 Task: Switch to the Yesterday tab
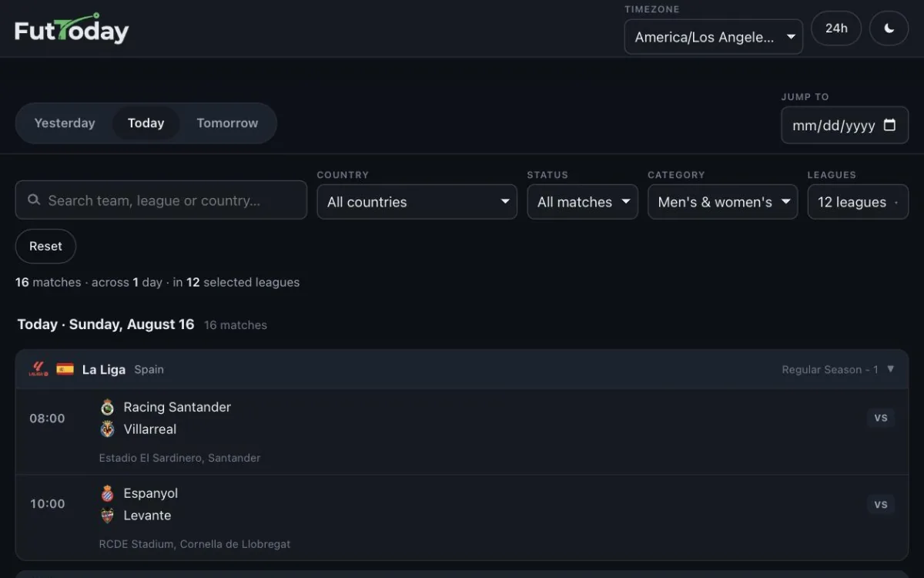(x=65, y=123)
